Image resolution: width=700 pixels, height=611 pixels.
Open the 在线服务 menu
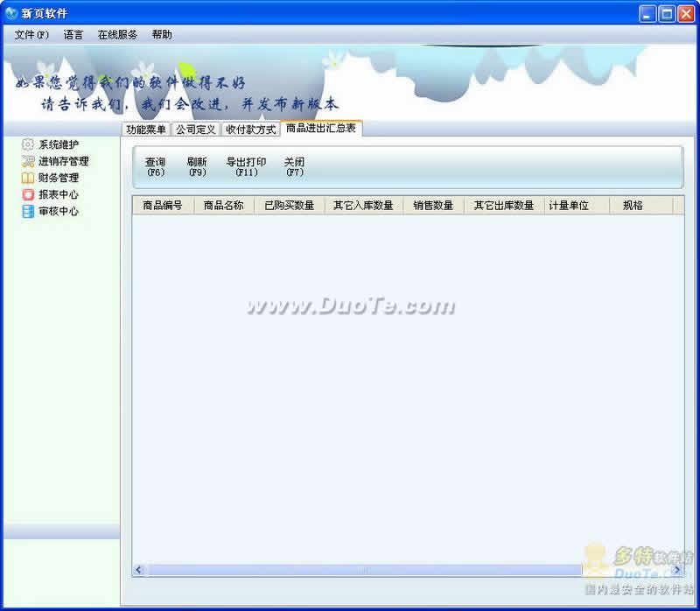point(117,35)
